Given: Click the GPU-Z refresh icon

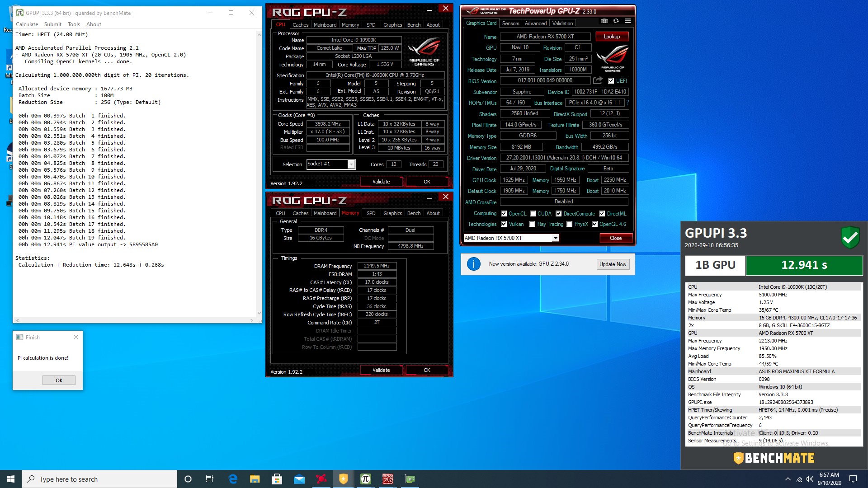Looking at the screenshot, I should click(616, 21).
